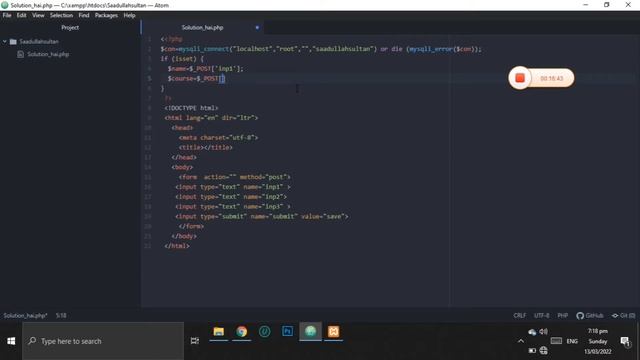Open the Help menu

click(x=129, y=16)
